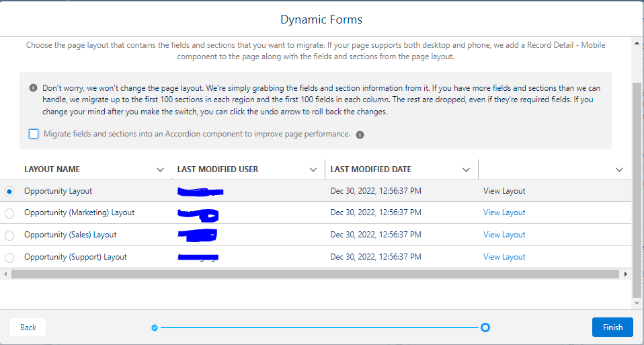
Task: Open the last column's dropdown chevron
Action: [619, 170]
